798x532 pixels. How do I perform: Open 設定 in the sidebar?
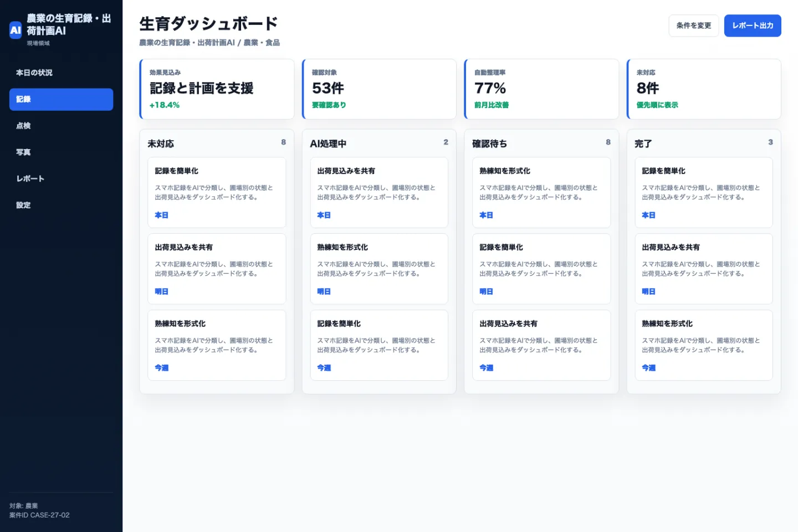pyautogui.click(x=61, y=205)
